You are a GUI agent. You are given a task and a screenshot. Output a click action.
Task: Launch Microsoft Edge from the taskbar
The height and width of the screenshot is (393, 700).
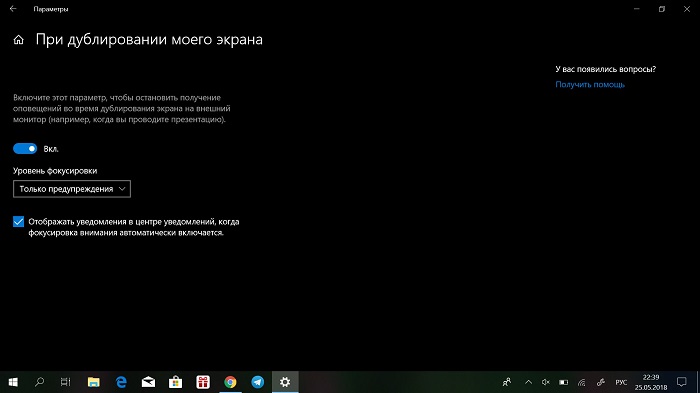pos(121,382)
